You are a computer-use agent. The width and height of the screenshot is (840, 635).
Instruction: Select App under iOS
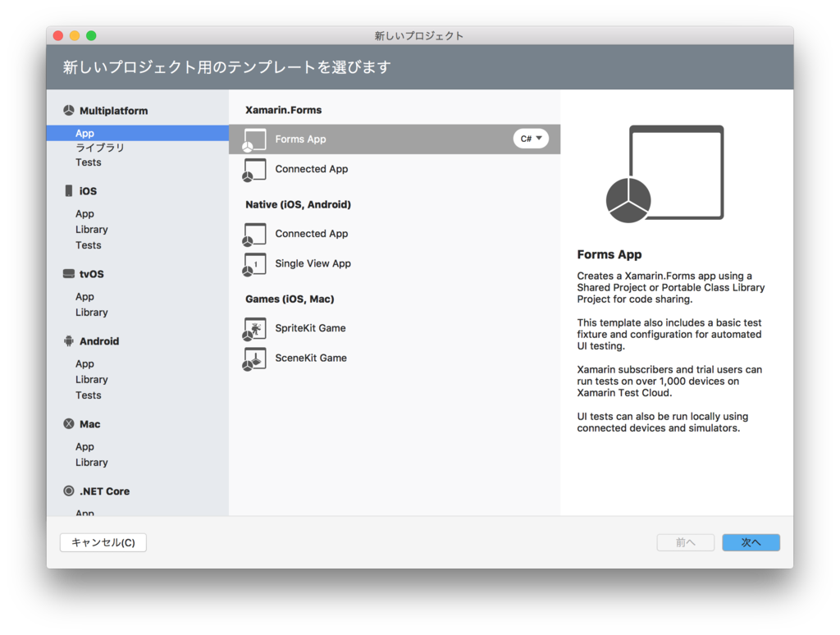[84, 214]
